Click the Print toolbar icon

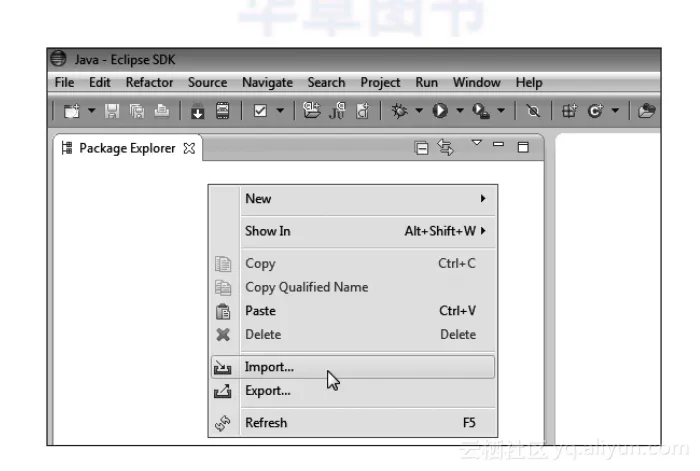pos(162,111)
